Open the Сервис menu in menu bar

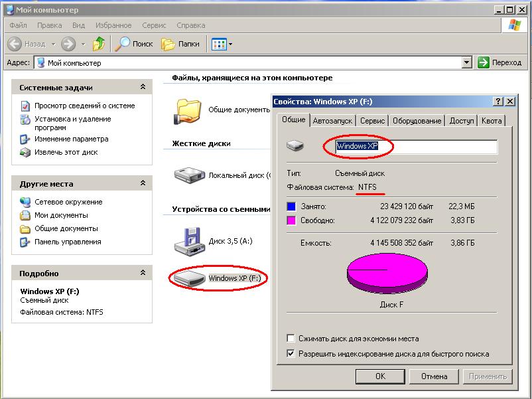(154, 25)
